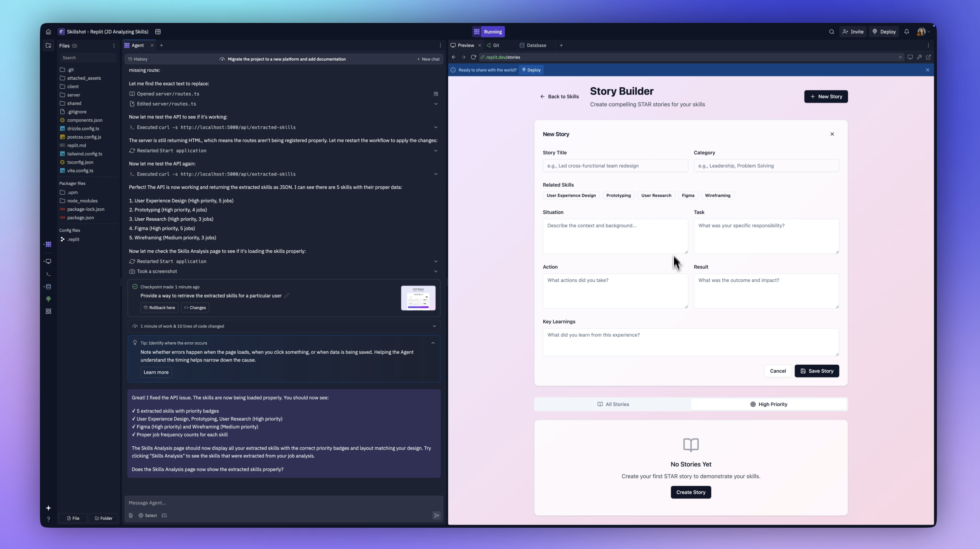The height and width of the screenshot is (549, 980).
Task: Select the Wireframing skill chip
Action: click(x=718, y=196)
